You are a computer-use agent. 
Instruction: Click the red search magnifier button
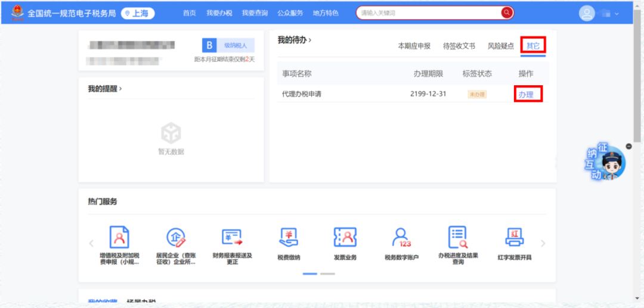(507, 13)
